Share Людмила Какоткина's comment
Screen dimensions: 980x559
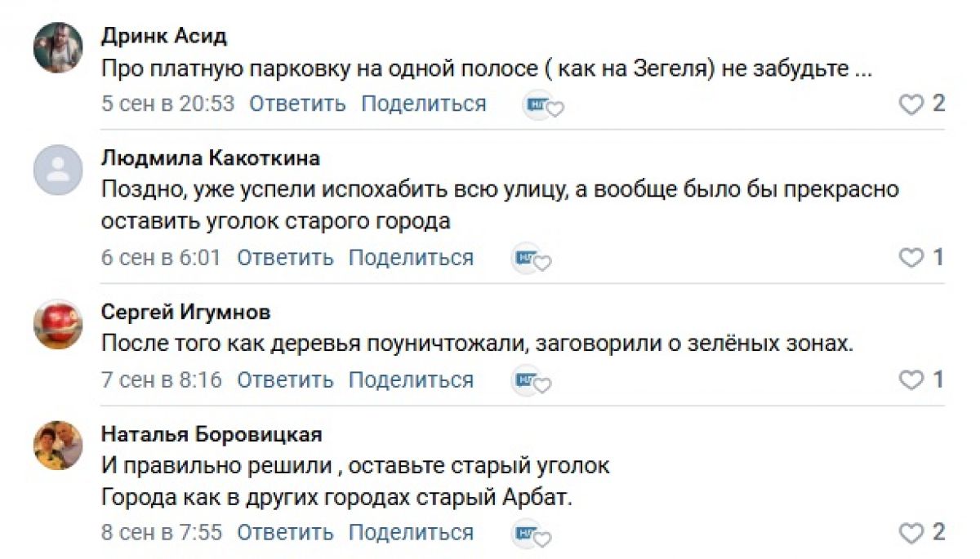pyautogui.click(x=411, y=257)
